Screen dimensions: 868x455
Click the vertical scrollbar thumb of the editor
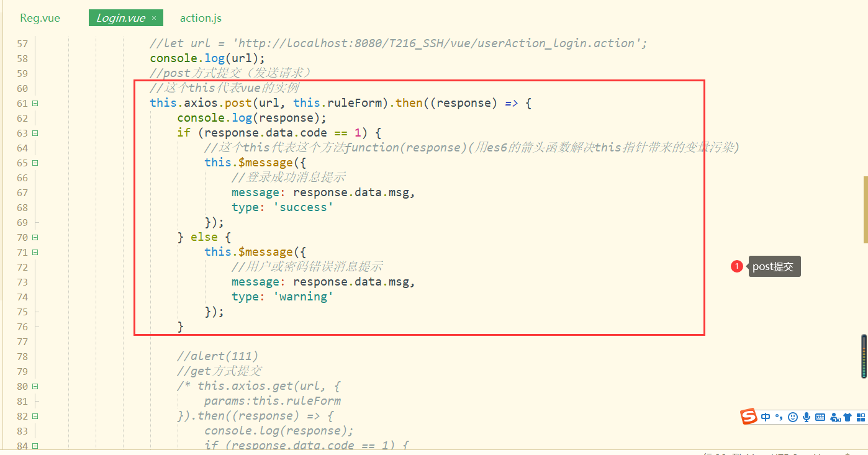click(865, 210)
